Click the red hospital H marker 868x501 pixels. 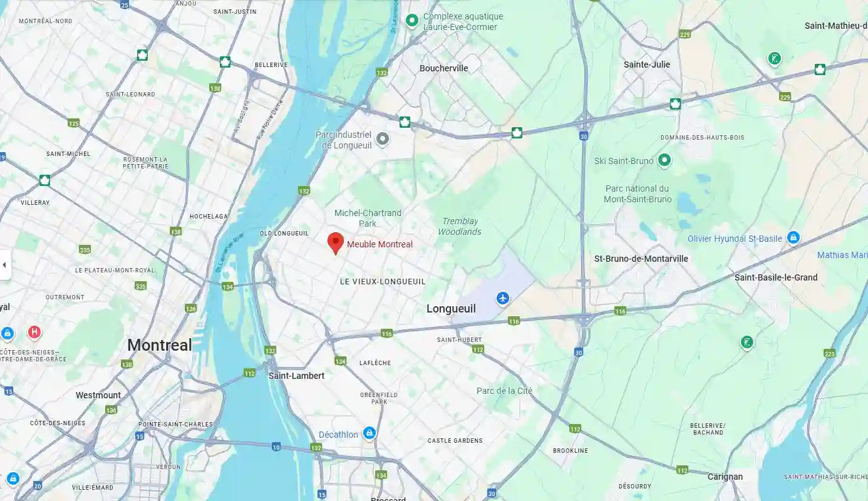[34, 332]
